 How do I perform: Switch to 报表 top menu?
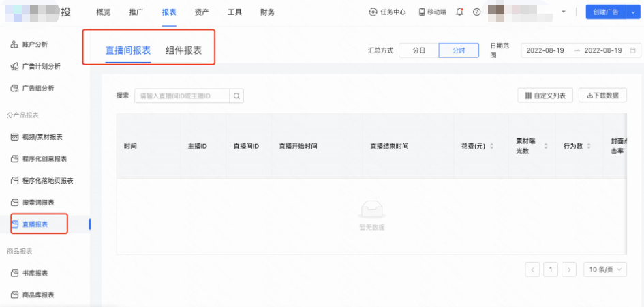pos(169,12)
